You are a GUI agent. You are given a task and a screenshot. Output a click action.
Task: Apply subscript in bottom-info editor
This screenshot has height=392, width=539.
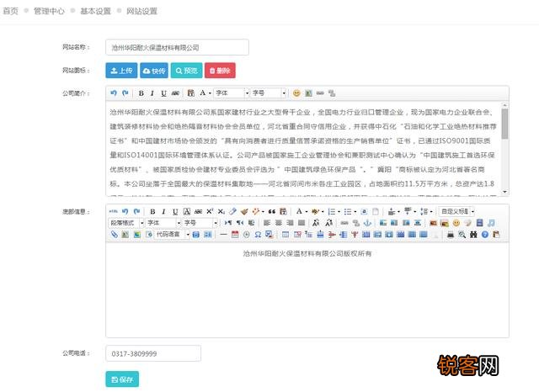click(x=221, y=211)
